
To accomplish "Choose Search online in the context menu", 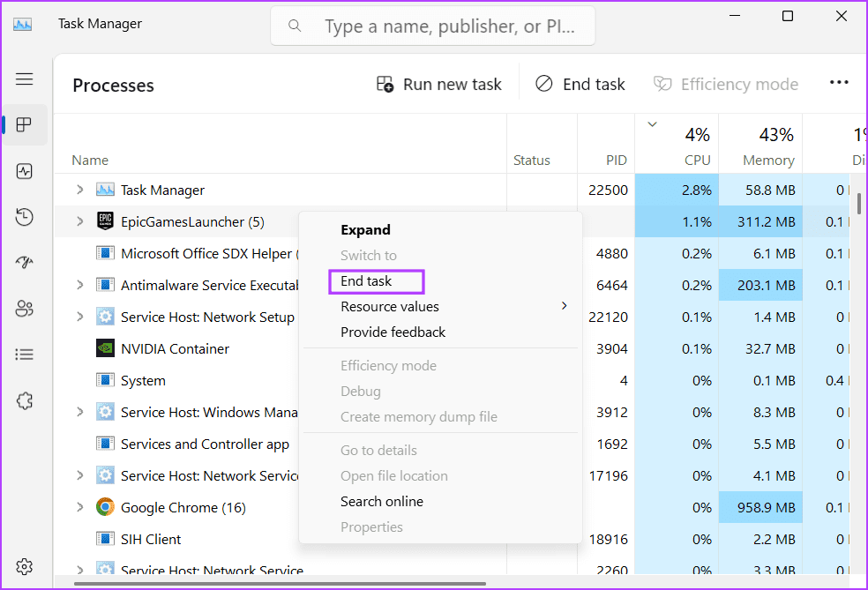I will pos(382,502).
